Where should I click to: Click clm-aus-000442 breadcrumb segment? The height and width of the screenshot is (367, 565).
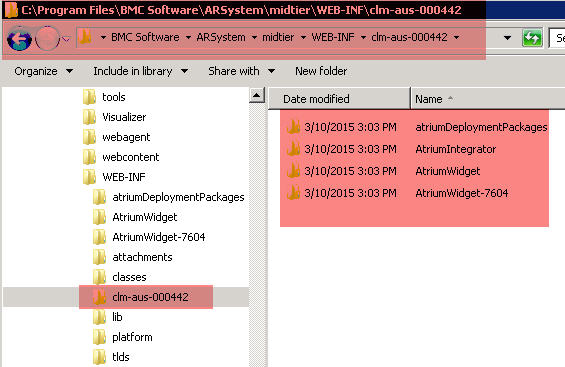[409, 37]
